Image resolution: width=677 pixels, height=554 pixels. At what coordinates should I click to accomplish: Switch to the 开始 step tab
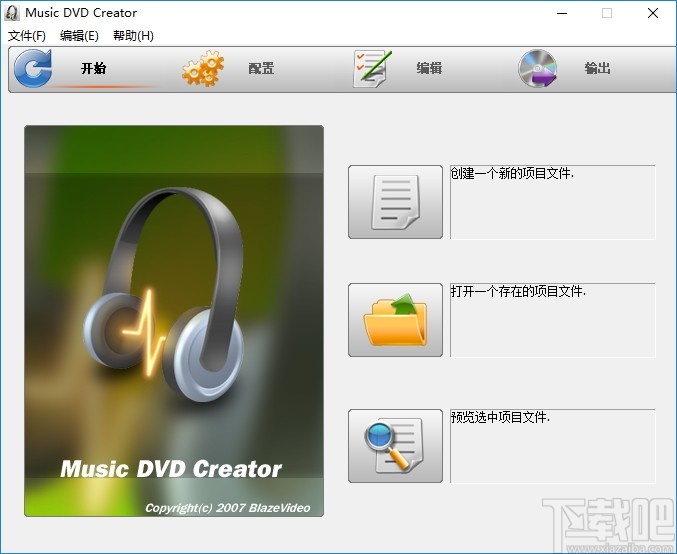coord(94,68)
